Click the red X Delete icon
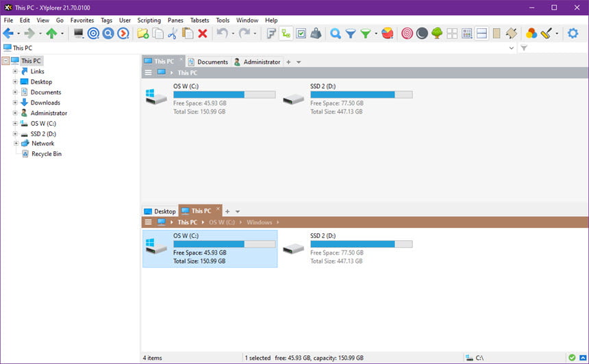Image resolution: width=589 pixels, height=364 pixels. (203, 34)
